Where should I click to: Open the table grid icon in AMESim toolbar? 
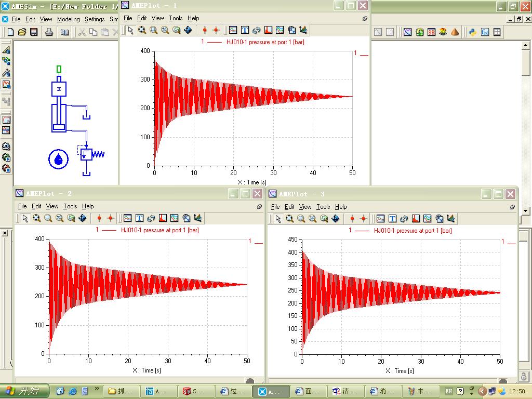click(497, 32)
